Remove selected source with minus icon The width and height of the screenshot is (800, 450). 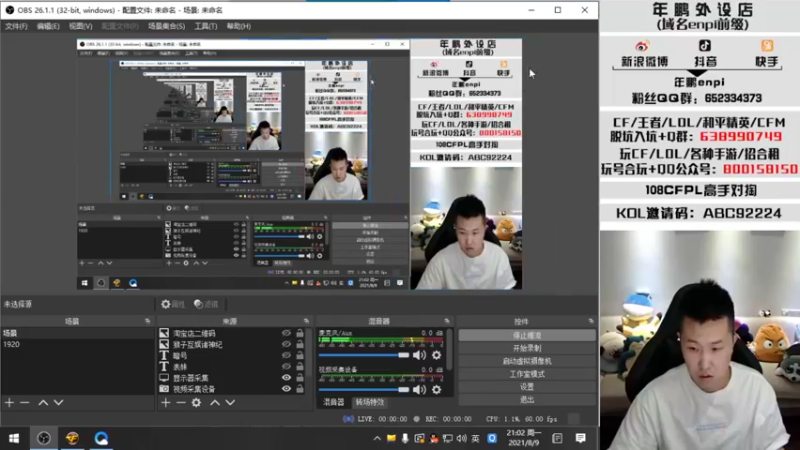point(181,403)
